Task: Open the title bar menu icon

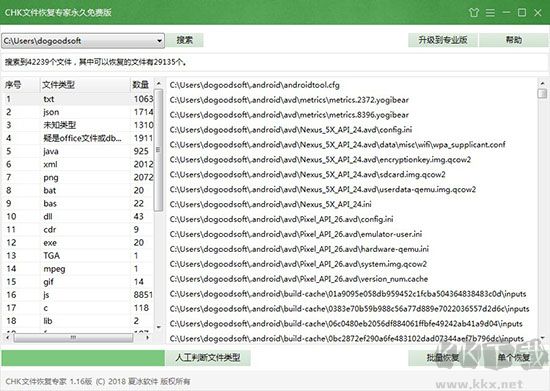Action: [x=490, y=13]
